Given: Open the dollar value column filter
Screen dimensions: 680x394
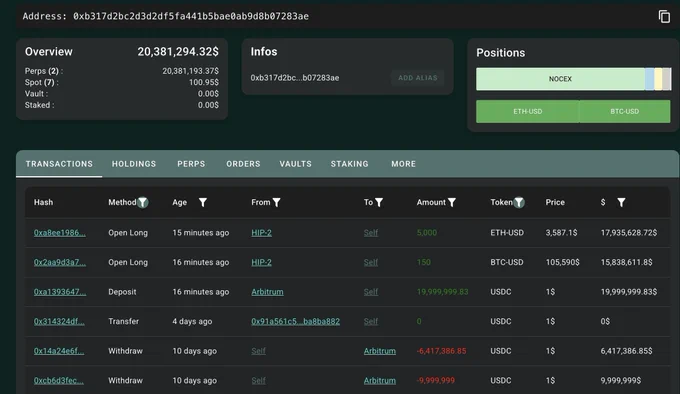Looking at the screenshot, I should 621,202.
